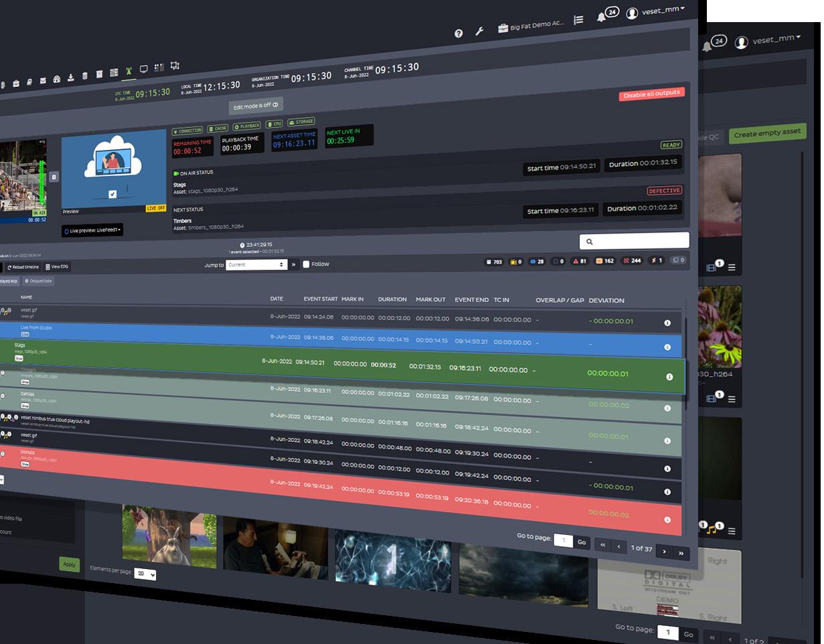Select the archive box toolbar icon

coord(99,74)
